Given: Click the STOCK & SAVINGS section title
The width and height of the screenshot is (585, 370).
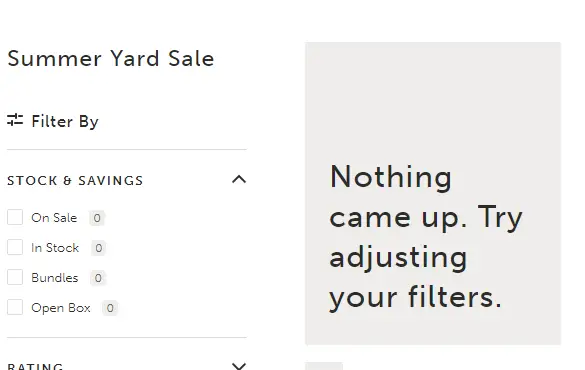Looking at the screenshot, I should click(75, 181).
